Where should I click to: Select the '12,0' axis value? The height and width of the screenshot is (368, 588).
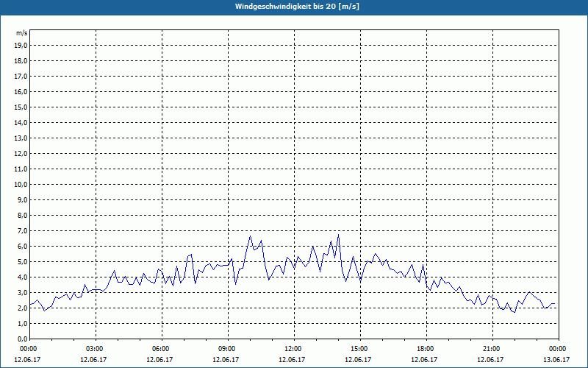click(21, 154)
